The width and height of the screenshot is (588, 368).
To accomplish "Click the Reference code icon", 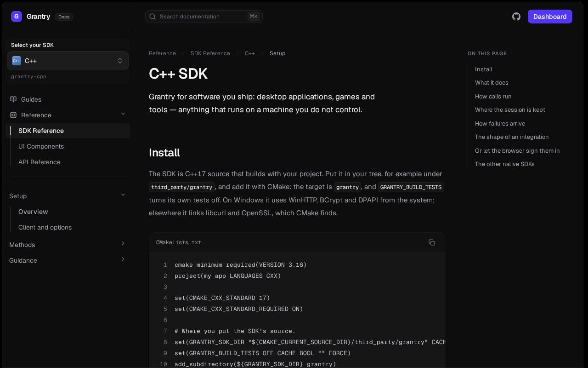I will pos(13,115).
